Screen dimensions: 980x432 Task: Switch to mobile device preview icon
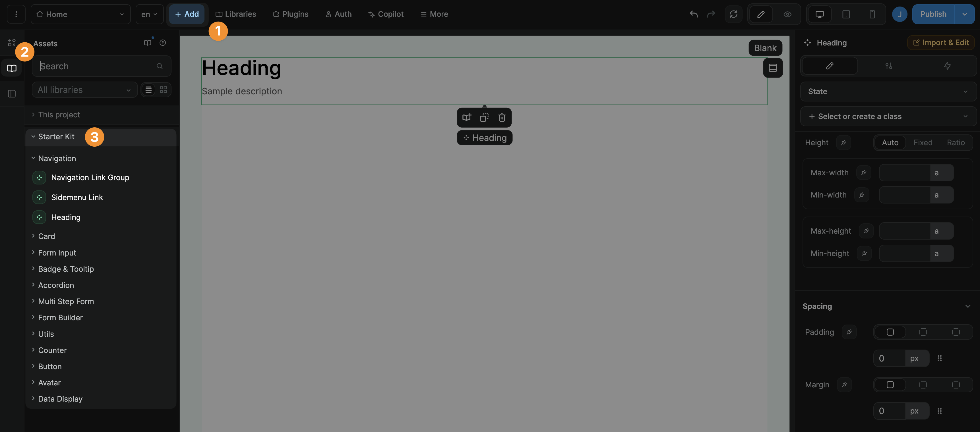[x=872, y=14]
